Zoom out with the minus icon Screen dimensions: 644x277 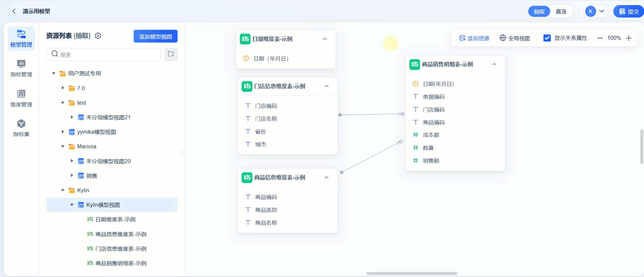[600, 38]
